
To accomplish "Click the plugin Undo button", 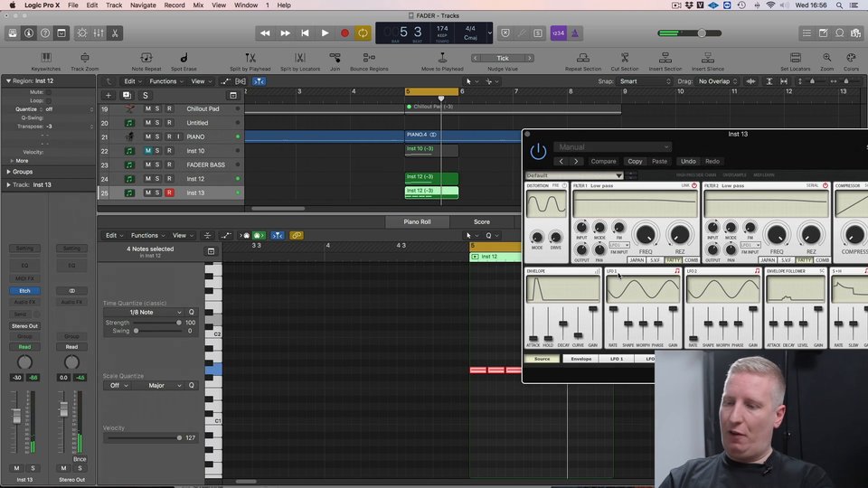I will click(688, 162).
